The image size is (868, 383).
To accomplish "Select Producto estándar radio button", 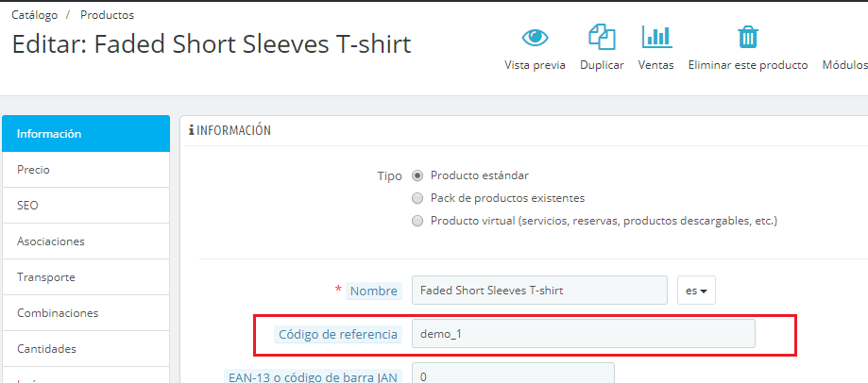I will [417, 175].
